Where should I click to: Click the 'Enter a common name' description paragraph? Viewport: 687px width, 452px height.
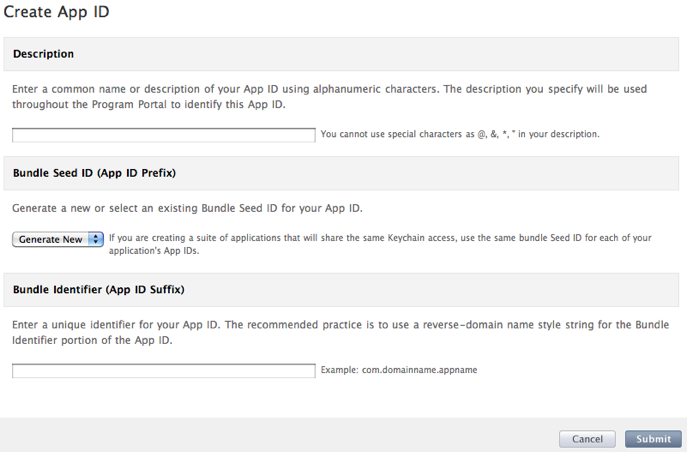tap(329, 97)
